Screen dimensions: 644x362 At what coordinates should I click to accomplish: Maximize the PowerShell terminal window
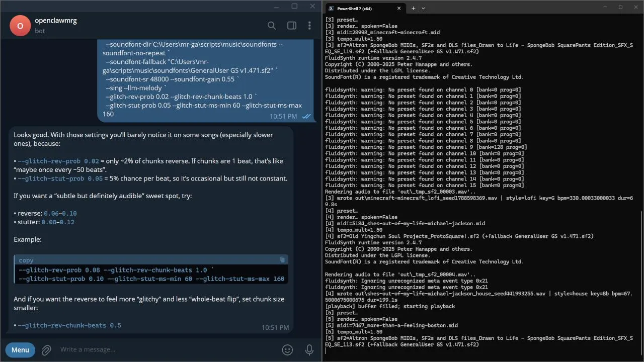pos(620,7)
